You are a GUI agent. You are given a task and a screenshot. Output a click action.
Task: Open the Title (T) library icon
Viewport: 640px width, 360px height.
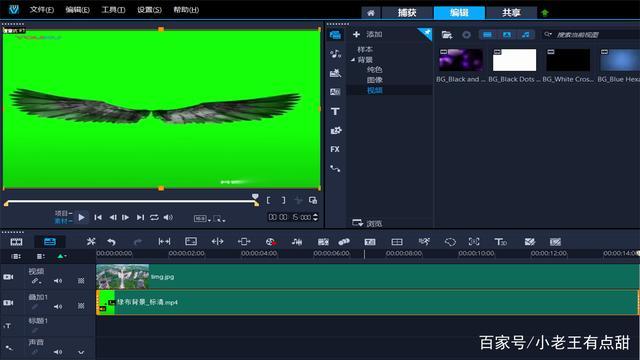pos(335,111)
